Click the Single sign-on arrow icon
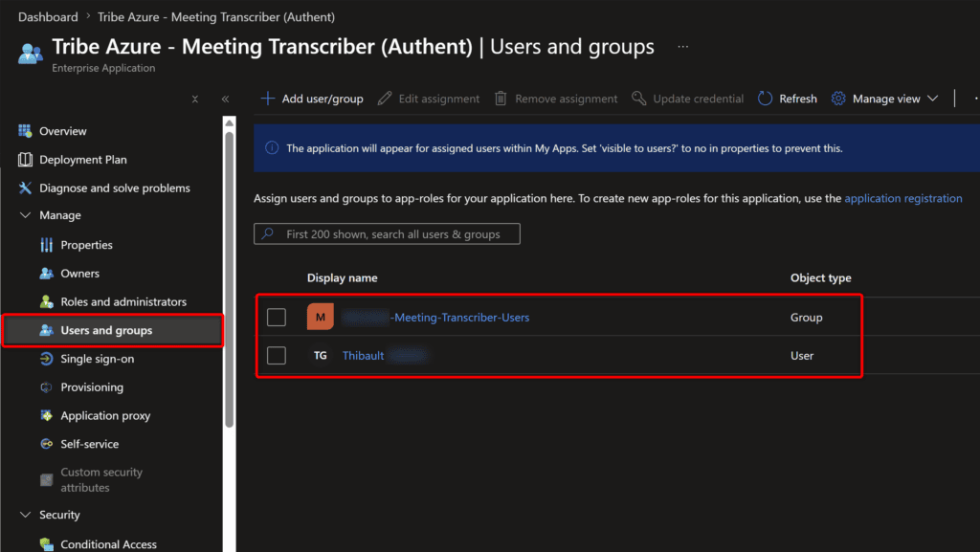 (46, 359)
